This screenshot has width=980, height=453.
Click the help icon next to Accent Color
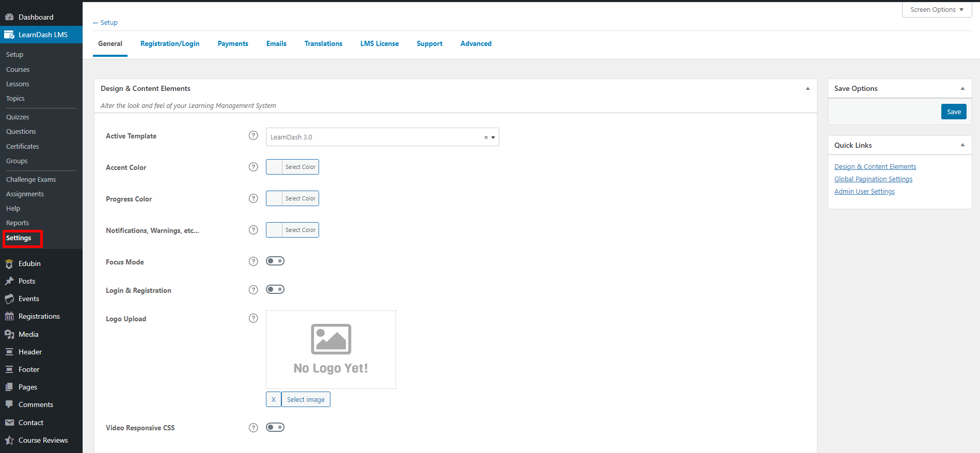pyautogui.click(x=253, y=167)
